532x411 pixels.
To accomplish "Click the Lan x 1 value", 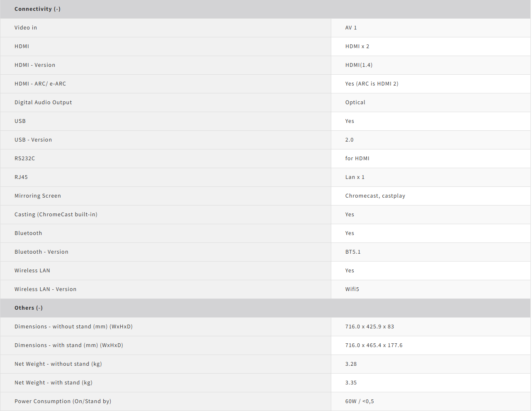I will pos(355,177).
